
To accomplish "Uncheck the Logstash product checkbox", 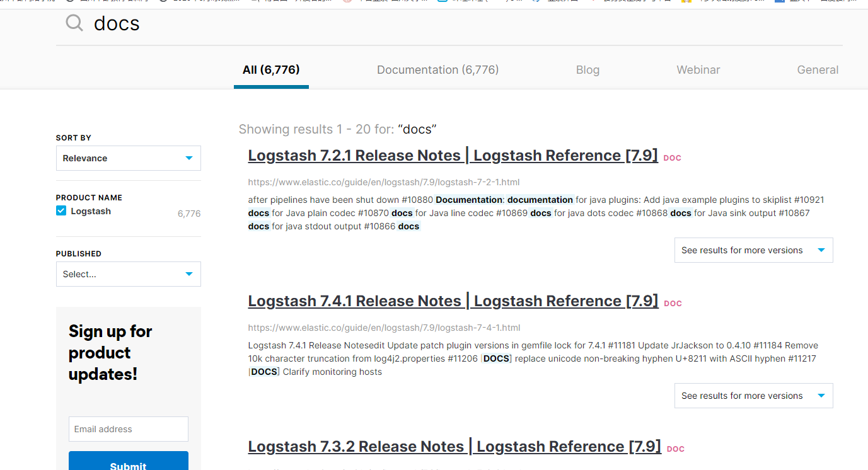I will [x=61, y=211].
